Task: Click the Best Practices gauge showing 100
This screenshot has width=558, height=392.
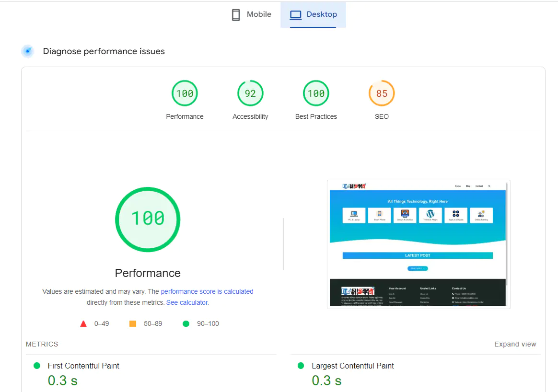Action: coord(316,93)
